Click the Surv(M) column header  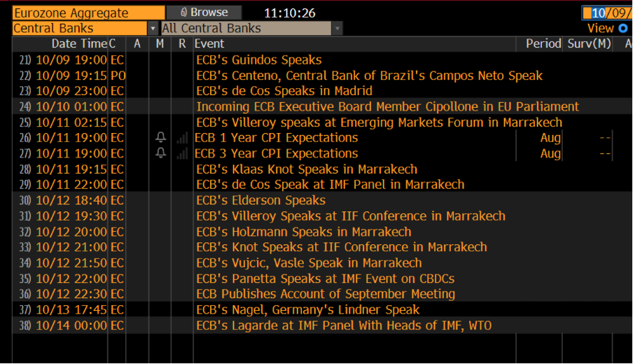point(589,43)
